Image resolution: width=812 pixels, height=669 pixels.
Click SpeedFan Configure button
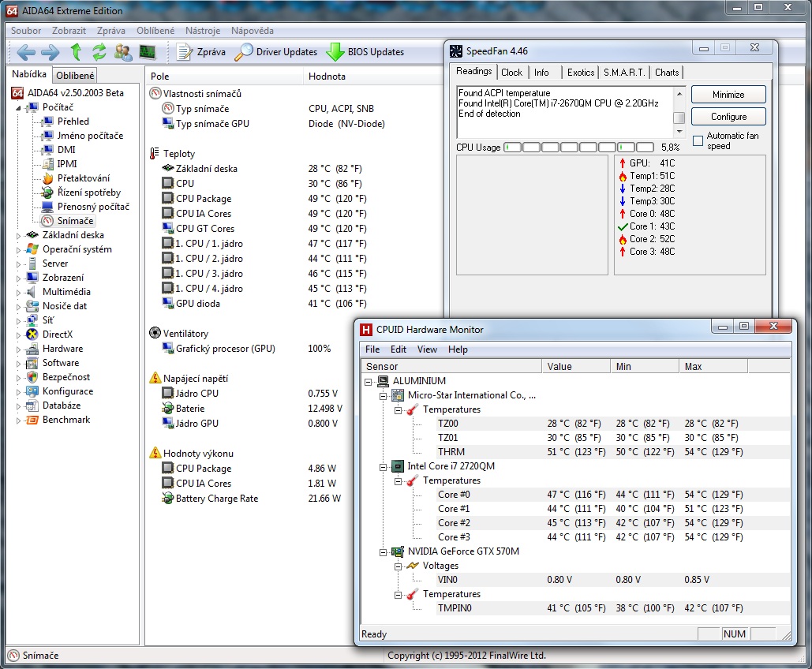point(728,117)
